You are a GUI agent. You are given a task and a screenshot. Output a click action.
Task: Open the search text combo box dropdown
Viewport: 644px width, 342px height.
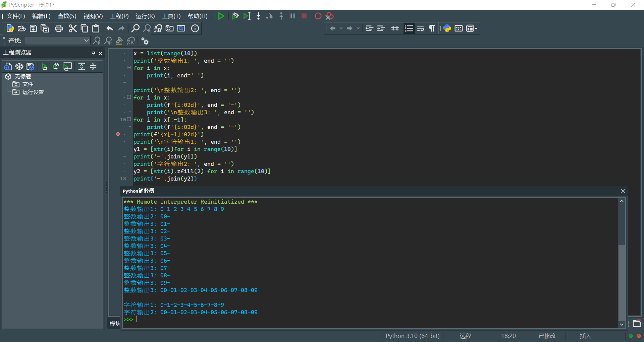87,41
